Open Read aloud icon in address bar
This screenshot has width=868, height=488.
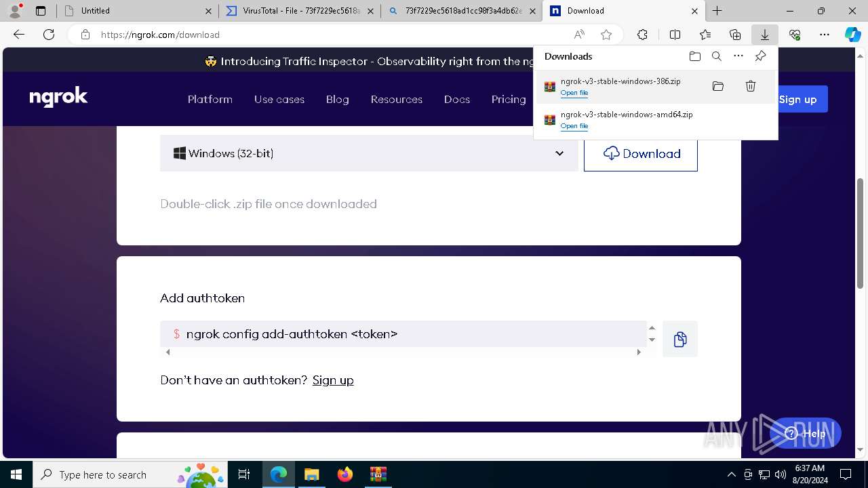point(579,35)
